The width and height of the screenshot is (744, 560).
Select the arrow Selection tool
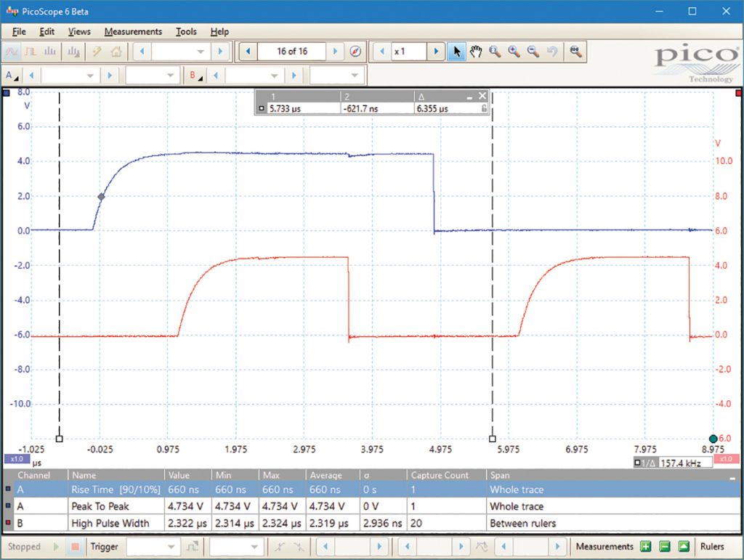tap(456, 52)
